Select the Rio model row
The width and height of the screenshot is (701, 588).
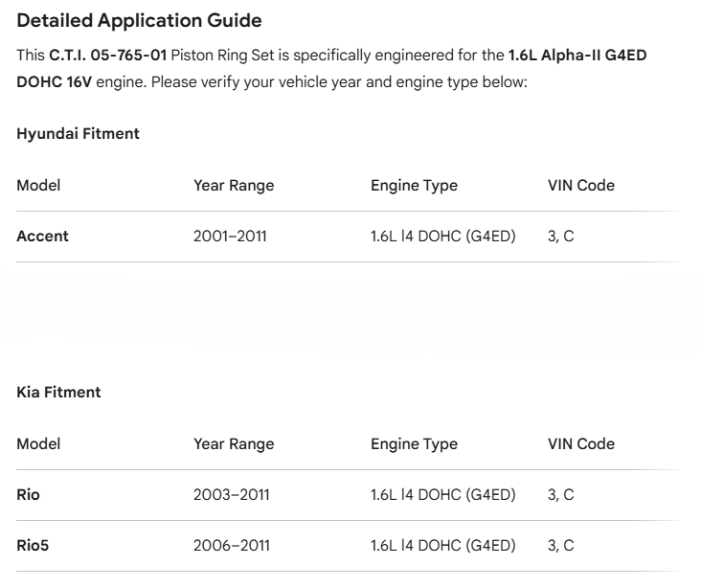click(x=348, y=495)
